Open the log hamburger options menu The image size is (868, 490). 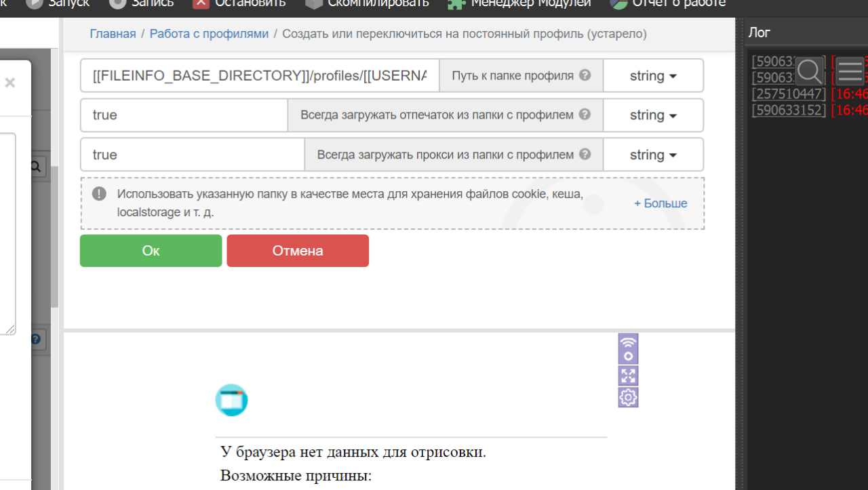coord(850,70)
